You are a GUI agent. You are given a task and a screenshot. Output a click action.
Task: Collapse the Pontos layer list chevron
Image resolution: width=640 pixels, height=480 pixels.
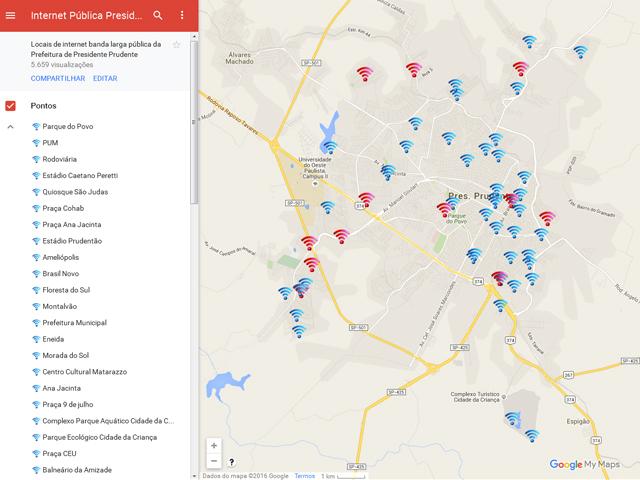[x=11, y=127]
